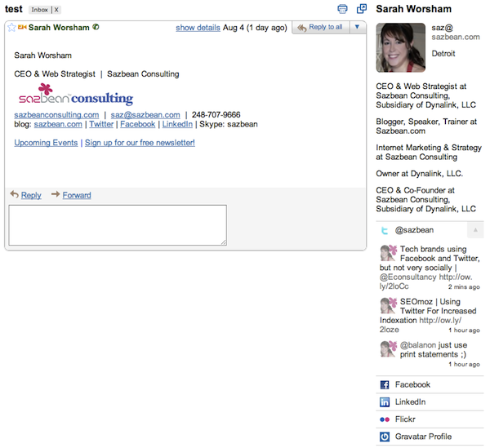Expand the LinkedIn section

click(410, 402)
